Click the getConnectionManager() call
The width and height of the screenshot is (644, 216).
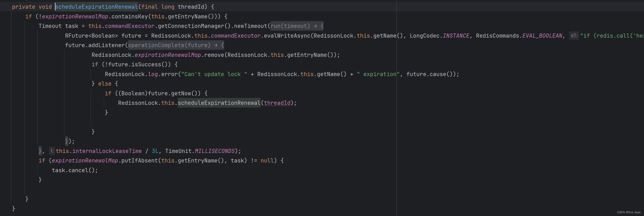click(x=194, y=26)
